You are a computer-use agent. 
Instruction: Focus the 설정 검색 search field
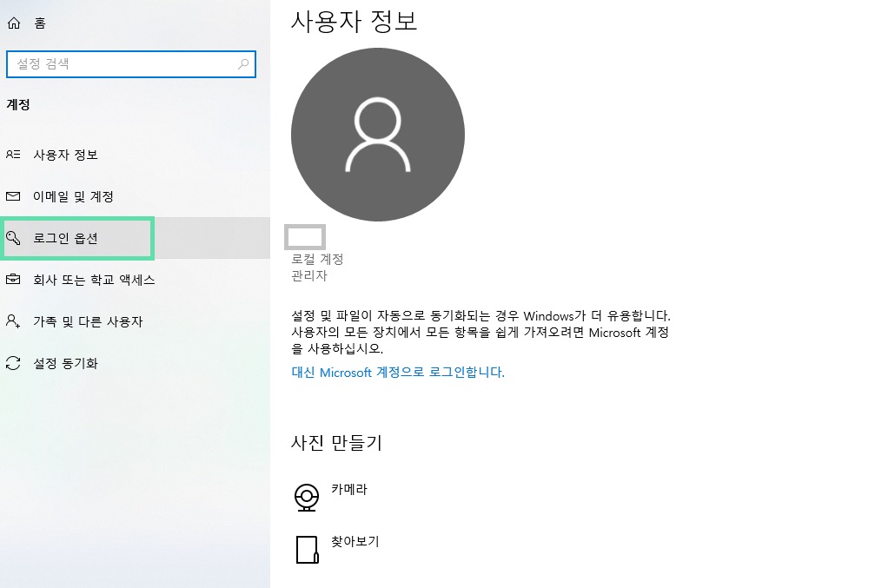point(131,64)
